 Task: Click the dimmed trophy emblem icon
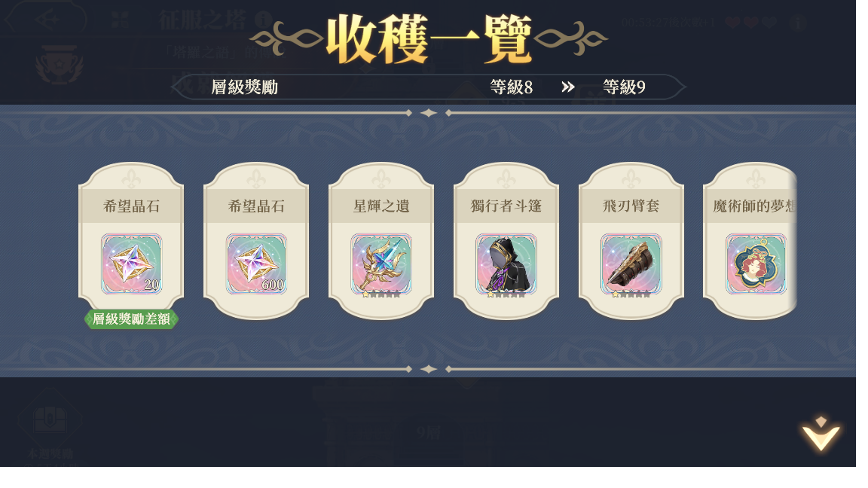60,66
